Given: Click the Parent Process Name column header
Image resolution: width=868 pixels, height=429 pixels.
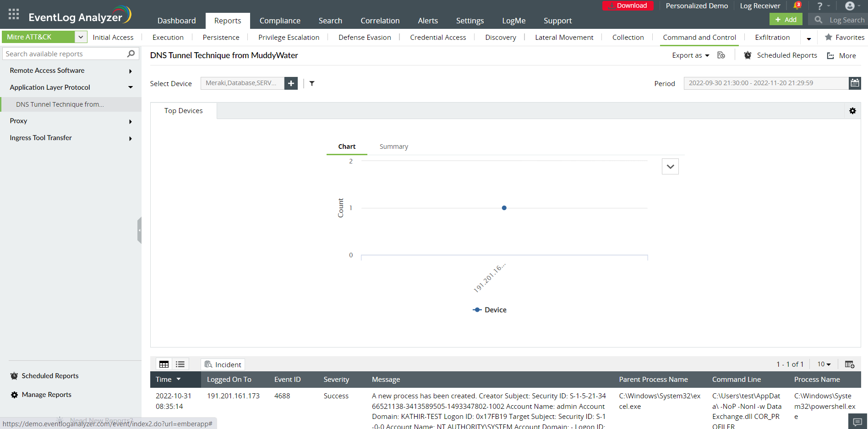Looking at the screenshot, I should (x=653, y=380).
